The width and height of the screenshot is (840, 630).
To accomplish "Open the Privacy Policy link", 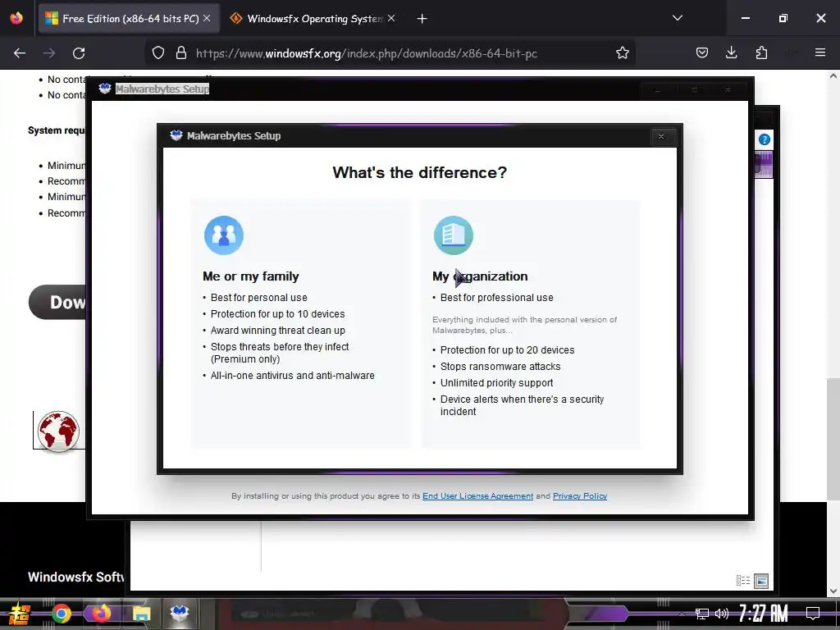I will click(580, 496).
